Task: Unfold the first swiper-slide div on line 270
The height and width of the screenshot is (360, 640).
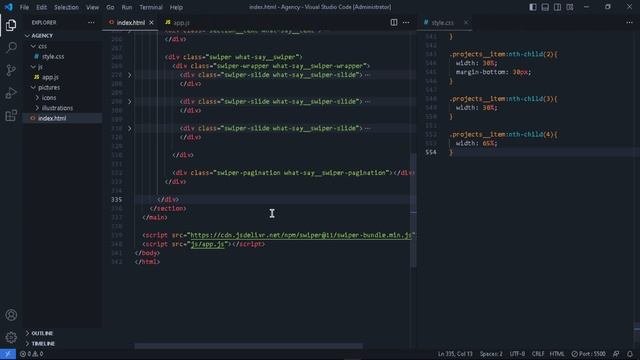Action: pos(130,75)
